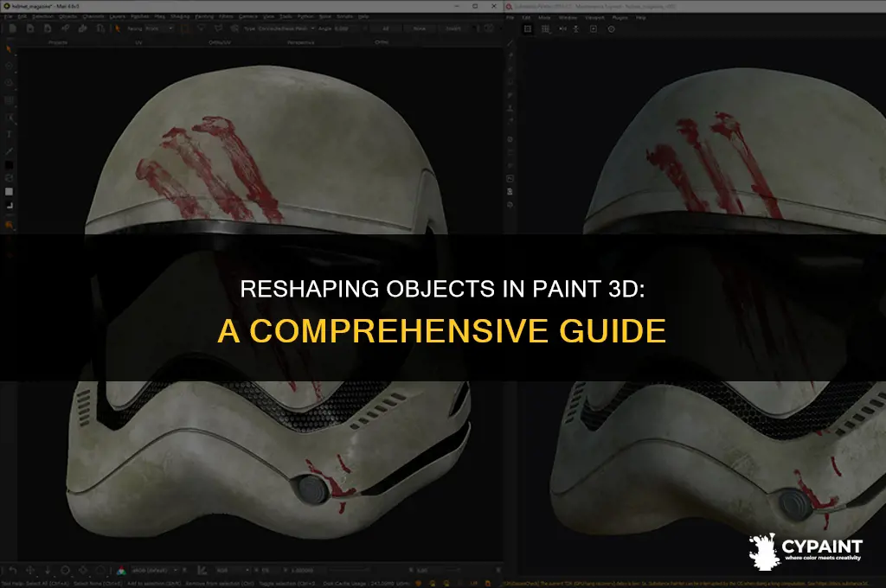Click the Invert selection button in Mari
Viewport: 886px width, 588px height.
click(x=453, y=29)
